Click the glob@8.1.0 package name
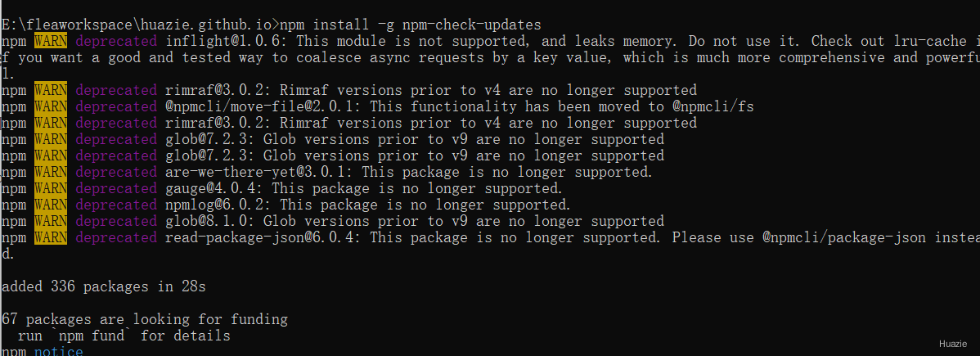Screen dimensions: 980x356 point(209,221)
